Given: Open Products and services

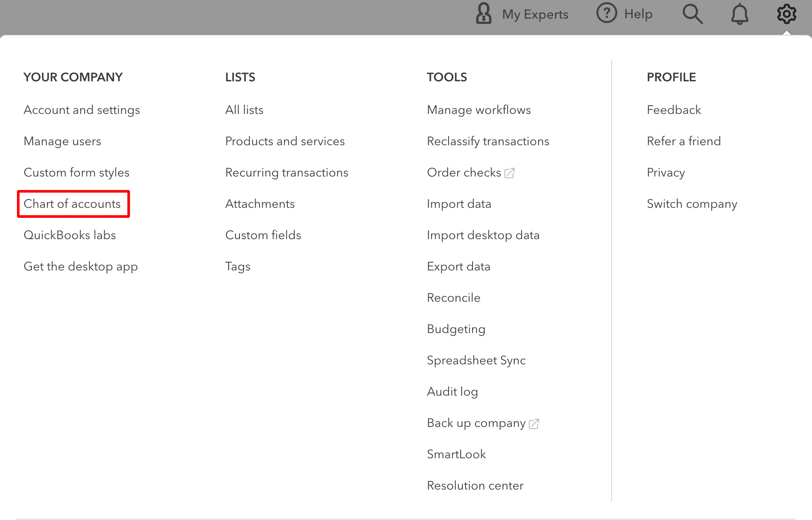Looking at the screenshot, I should point(285,141).
